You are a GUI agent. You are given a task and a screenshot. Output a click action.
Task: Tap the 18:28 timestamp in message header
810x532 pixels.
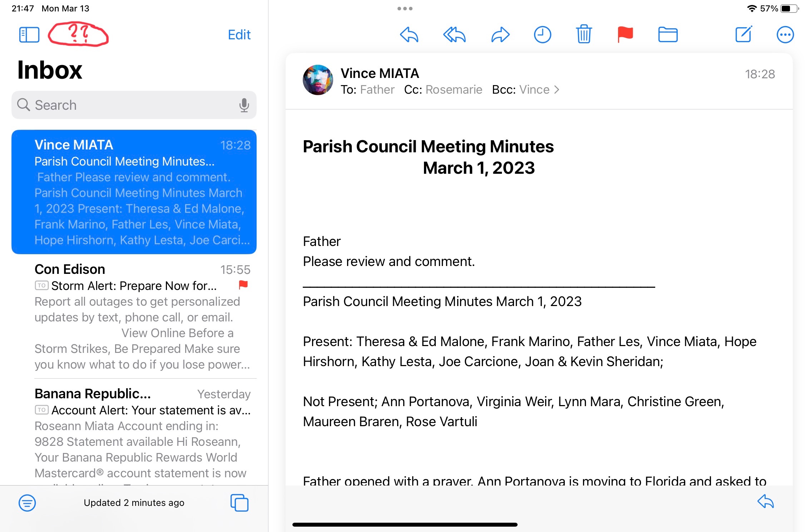tap(760, 74)
